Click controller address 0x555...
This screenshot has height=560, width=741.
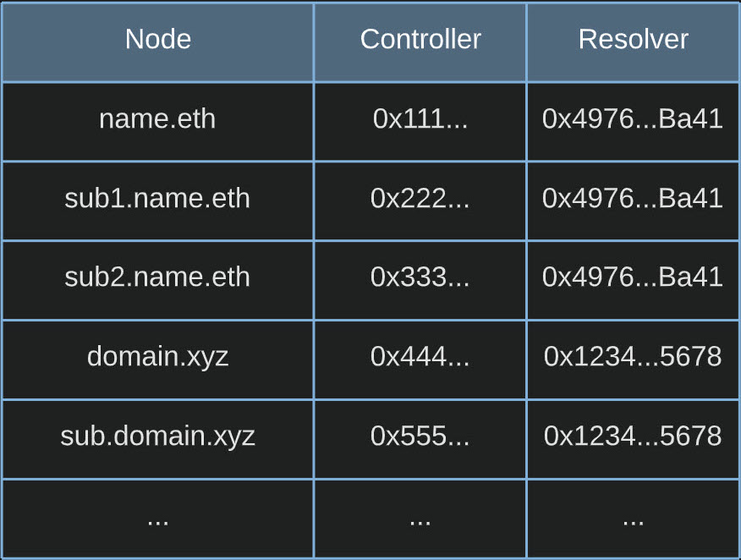pos(420,436)
